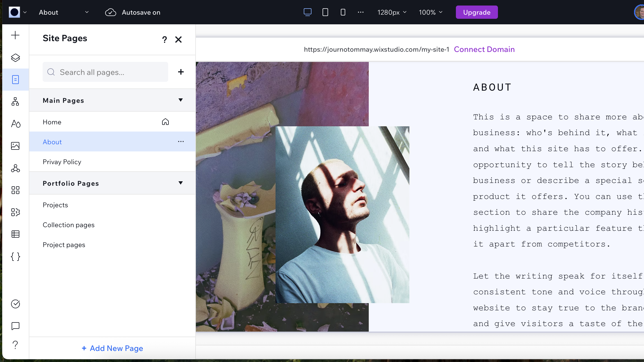644x362 pixels.
Task: Click the user profile avatar
Action: click(x=639, y=12)
